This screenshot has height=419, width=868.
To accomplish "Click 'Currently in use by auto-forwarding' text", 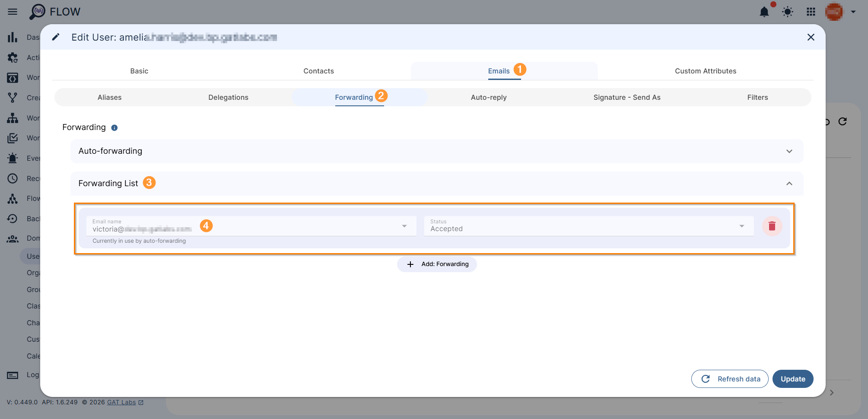I will coord(139,241).
